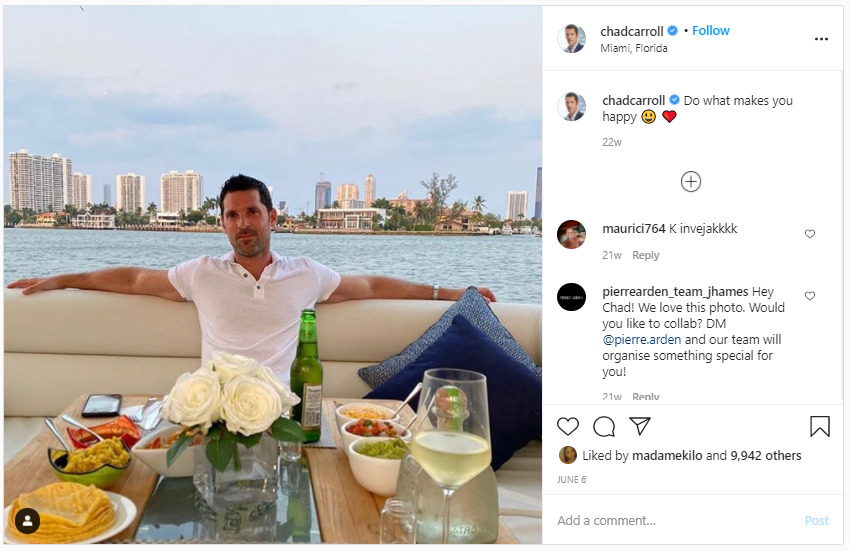
Task: Like pierrearden_team_jhames's comment
Action: point(810,296)
